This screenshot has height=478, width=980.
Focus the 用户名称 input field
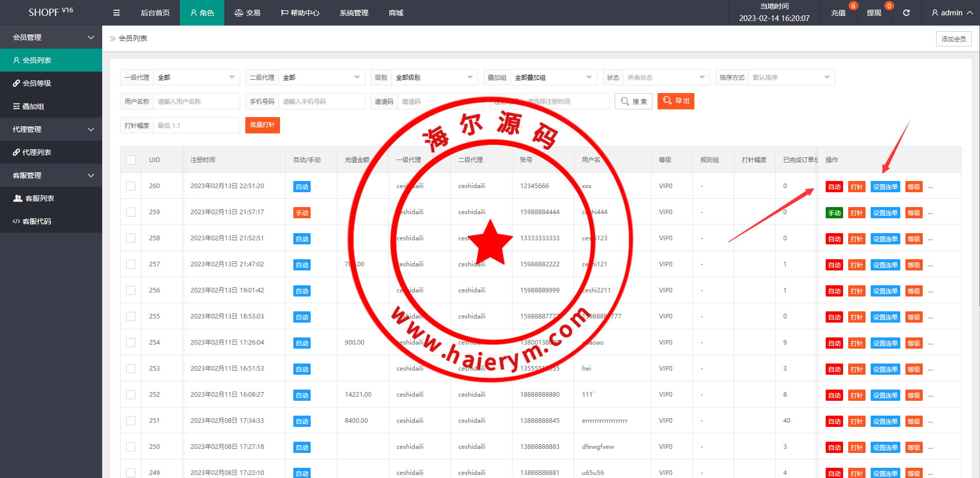(196, 102)
